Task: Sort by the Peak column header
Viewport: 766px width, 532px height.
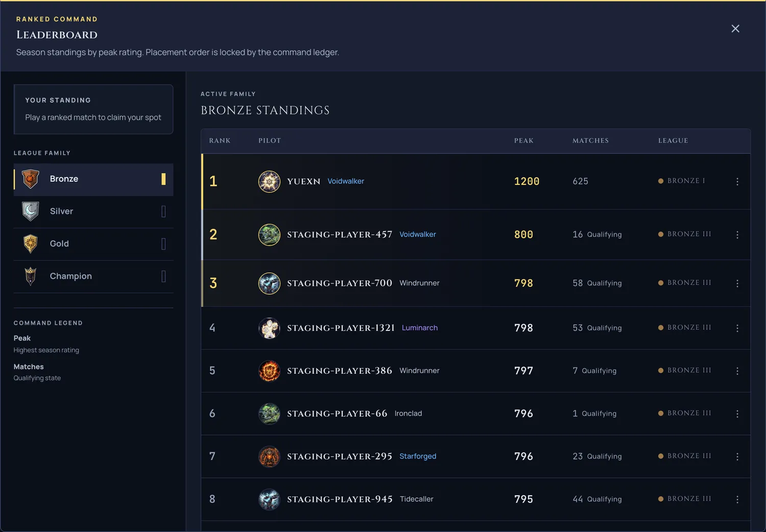Action: tap(524, 140)
